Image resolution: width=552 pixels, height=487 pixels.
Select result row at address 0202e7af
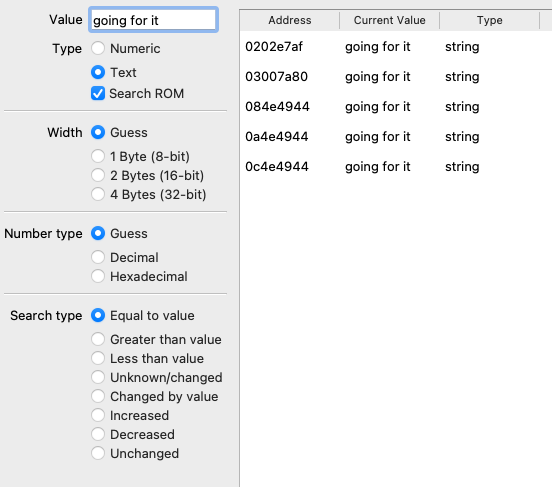(396, 46)
